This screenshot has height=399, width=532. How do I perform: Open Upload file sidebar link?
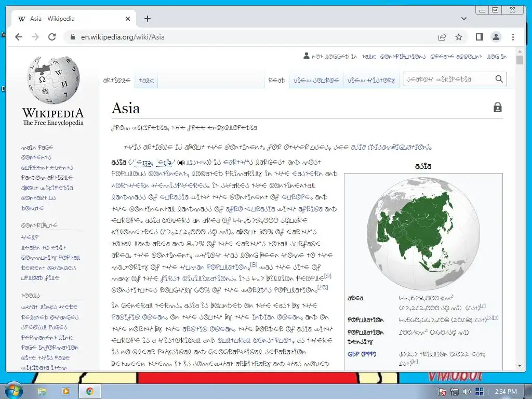[x=40, y=278]
